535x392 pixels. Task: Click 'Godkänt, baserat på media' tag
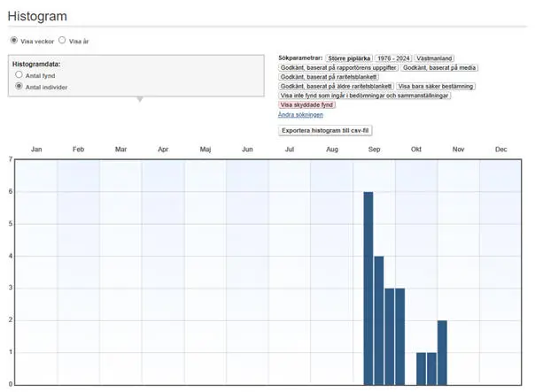tap(440, 67)
